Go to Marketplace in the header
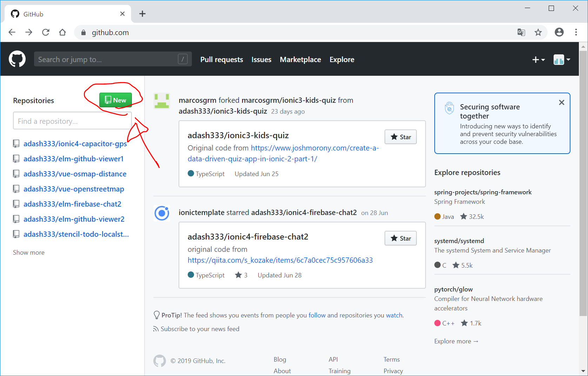This screenshot has width=588, height=376. click(x=300, y=60)
